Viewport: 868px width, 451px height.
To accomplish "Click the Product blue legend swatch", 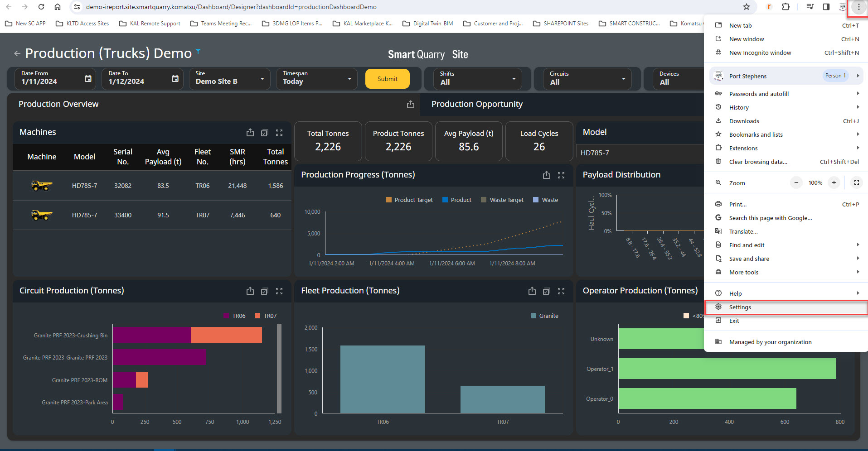I will (x=445, y=200).
